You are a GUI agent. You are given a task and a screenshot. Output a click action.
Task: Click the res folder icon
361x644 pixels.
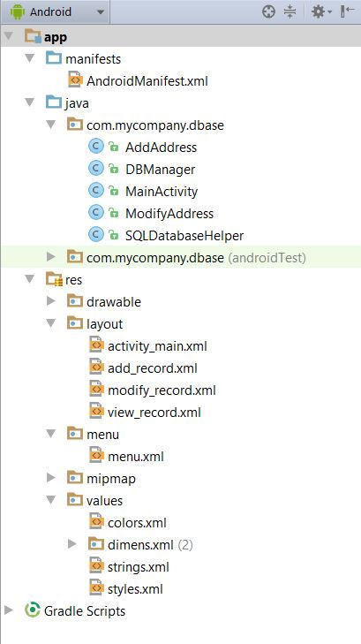(54, 280)
